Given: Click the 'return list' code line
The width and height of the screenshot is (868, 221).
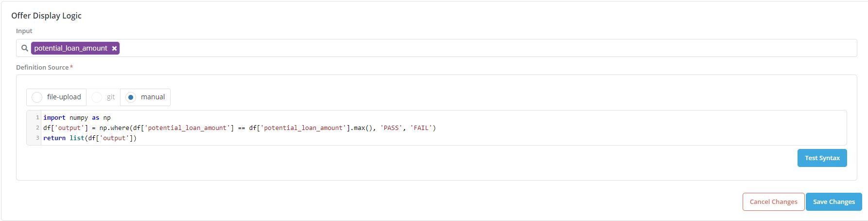Looking at the screenshot, I should pos(90,138).
